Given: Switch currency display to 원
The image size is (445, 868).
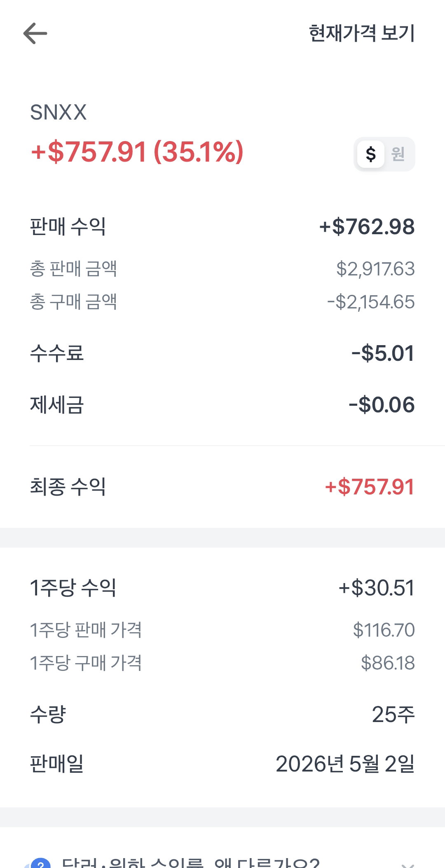Looking at the screenshot, I should [x=398, y=154].
